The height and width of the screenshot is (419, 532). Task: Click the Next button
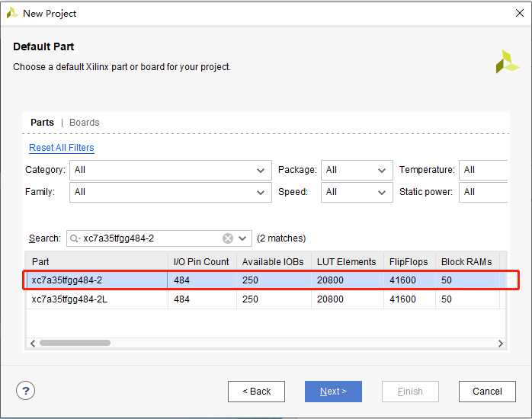tap(333, 392)
